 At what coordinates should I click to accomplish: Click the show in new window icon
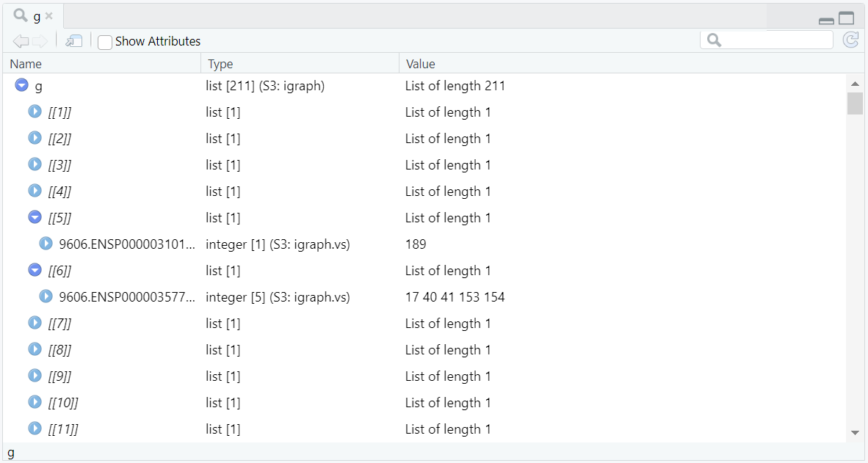pos(73,41)
